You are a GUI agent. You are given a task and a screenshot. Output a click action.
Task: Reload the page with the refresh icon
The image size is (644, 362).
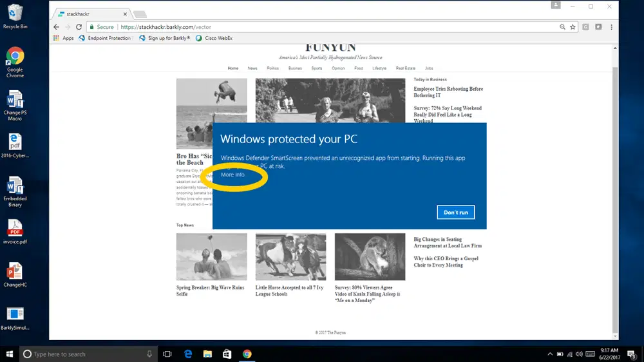coord(79,26)
